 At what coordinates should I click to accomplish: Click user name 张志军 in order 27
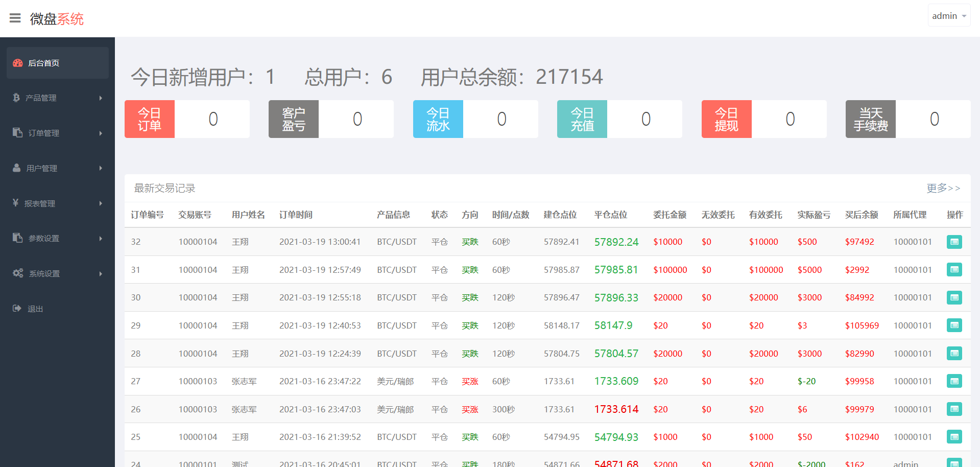pyautogui.click(x=244, y=381)
